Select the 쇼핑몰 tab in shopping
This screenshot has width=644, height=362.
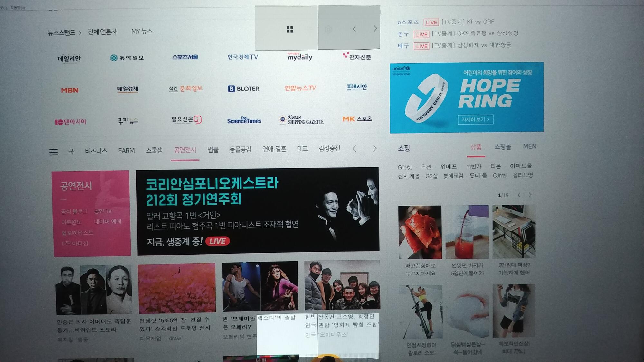pos(503,147)
